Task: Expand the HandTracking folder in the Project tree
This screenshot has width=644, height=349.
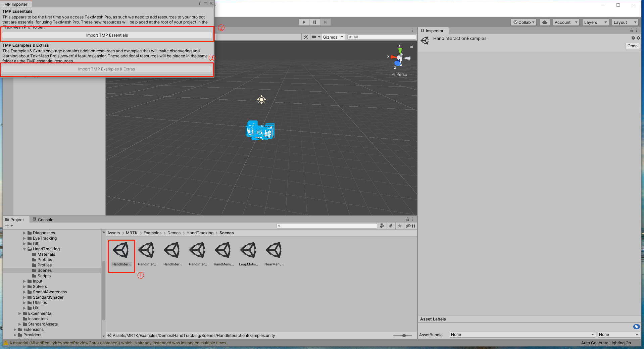Action: pos(24,249)
